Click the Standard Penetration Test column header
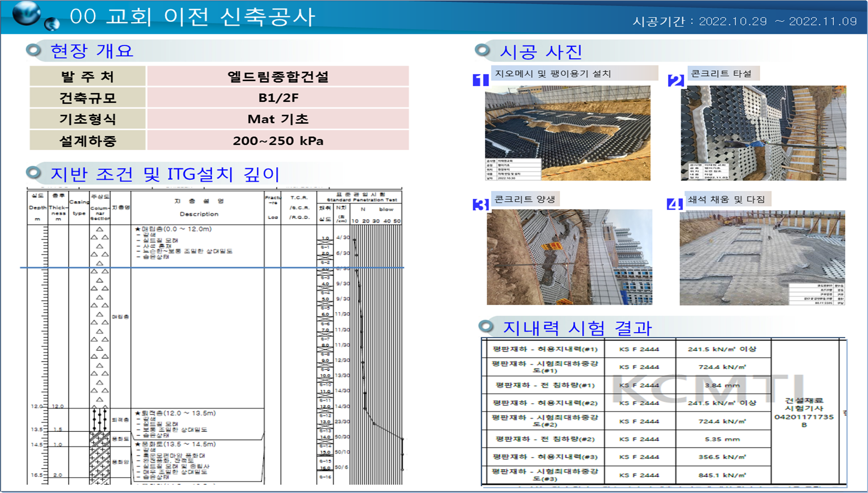Viewport: 868px width, 493px height. (x=362, y=197)
